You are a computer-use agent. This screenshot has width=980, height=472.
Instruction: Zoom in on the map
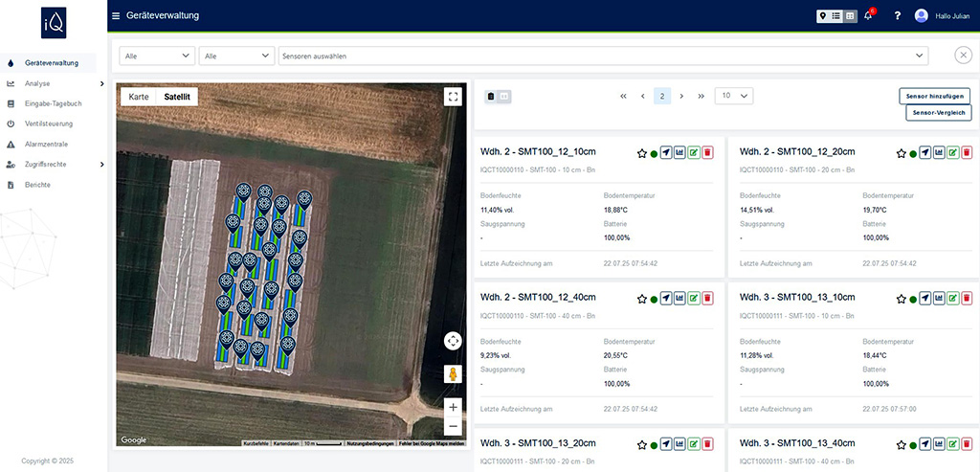tap(453, 407)
